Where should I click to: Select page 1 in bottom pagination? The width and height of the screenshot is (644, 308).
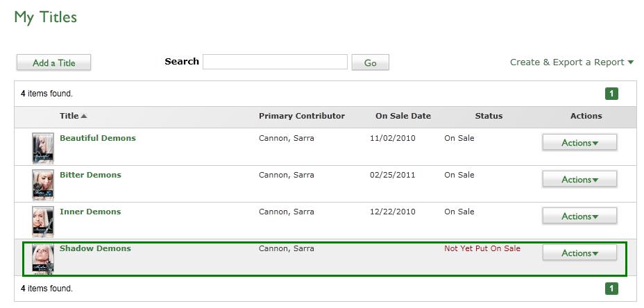(x=611, y=289)
